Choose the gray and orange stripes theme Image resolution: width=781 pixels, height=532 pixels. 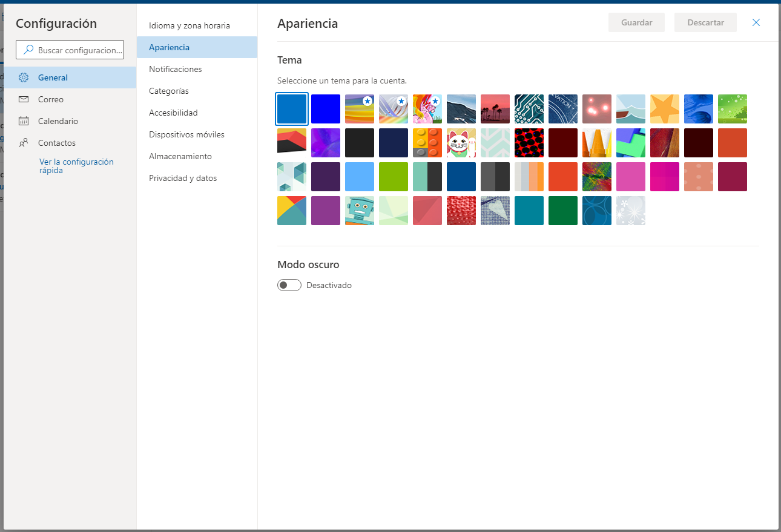pos(529,177)
